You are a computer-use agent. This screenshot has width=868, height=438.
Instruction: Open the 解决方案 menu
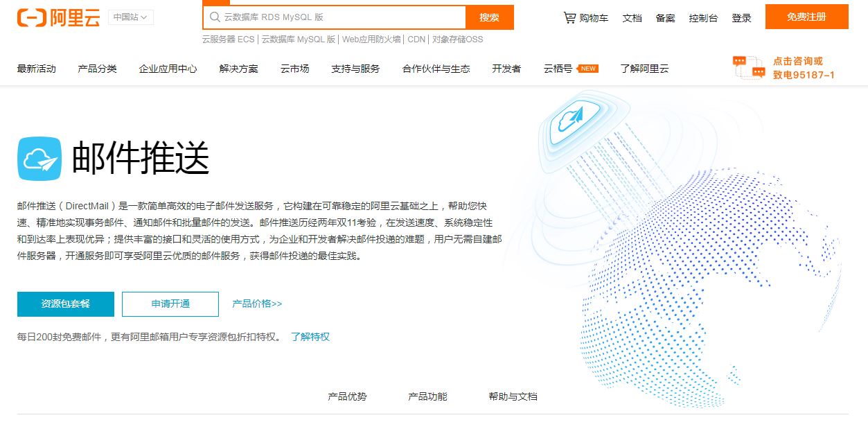point(239,69)
